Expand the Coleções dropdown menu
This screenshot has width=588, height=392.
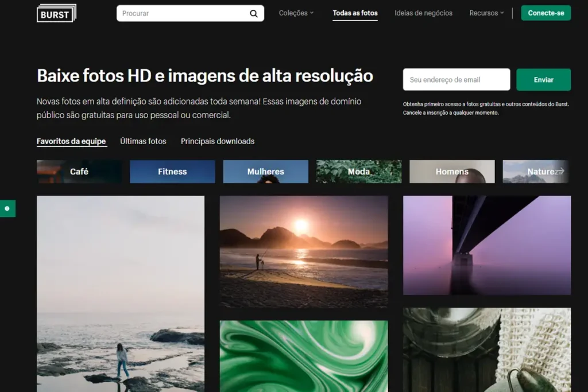click(296, 13)
